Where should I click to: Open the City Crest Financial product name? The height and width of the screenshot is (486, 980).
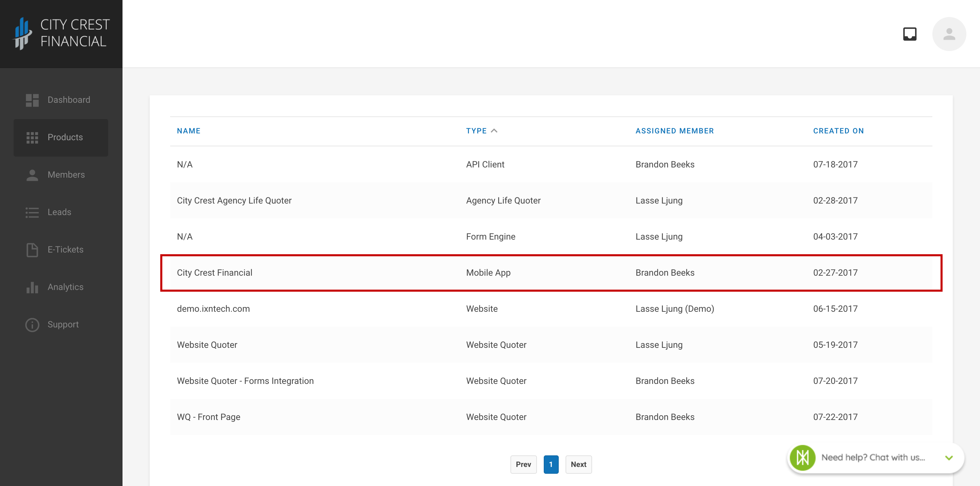tap(214, 273)
